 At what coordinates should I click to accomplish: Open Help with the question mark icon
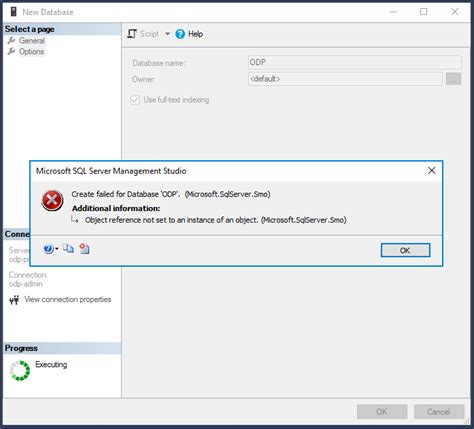coord(180,34)
